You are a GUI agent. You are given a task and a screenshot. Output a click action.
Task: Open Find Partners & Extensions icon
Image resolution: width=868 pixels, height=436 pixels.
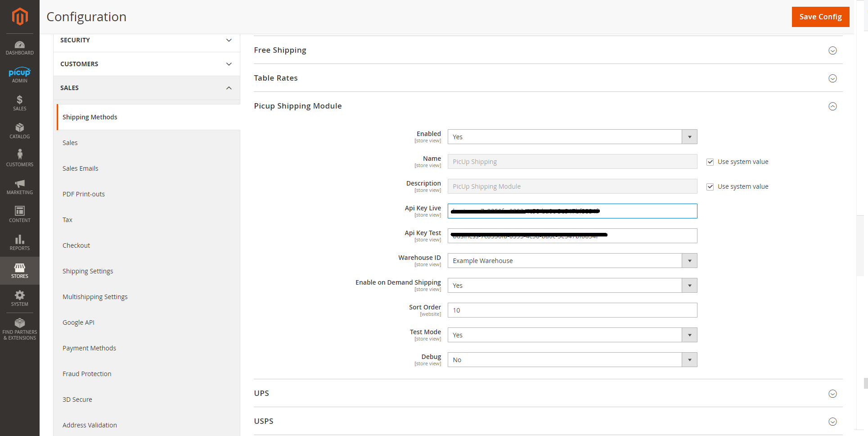click(20, 329)
